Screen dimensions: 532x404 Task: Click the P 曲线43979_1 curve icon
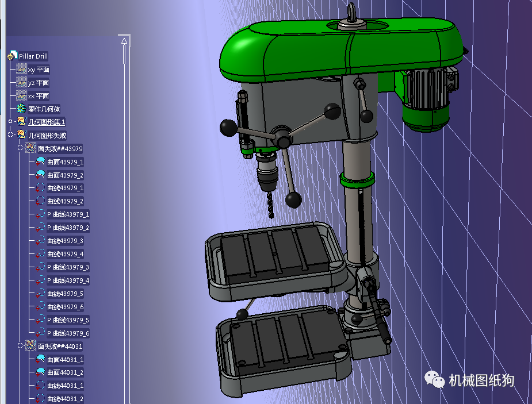tap(40, 214)
